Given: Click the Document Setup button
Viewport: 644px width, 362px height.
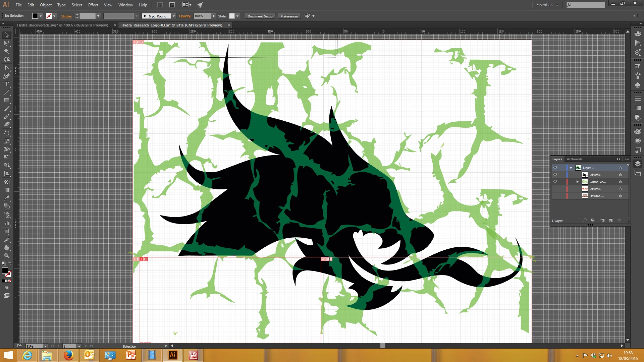Looking at the screenshot, I should coord(260,16).
